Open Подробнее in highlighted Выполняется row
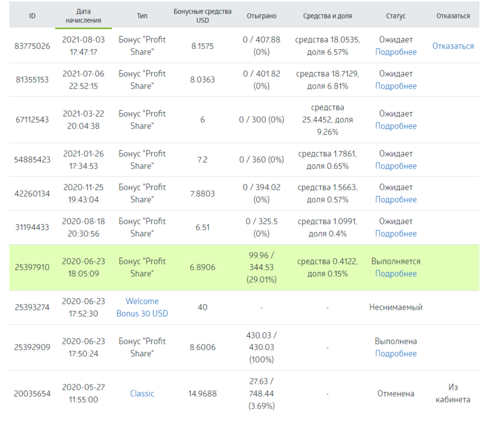 click(x=396, y=274)
